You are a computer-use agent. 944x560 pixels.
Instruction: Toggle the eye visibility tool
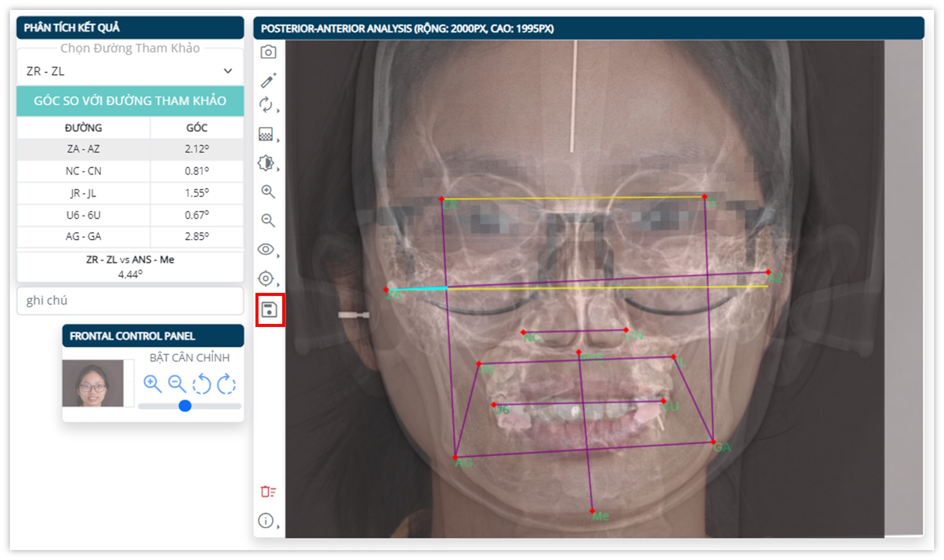click(266, 249)
